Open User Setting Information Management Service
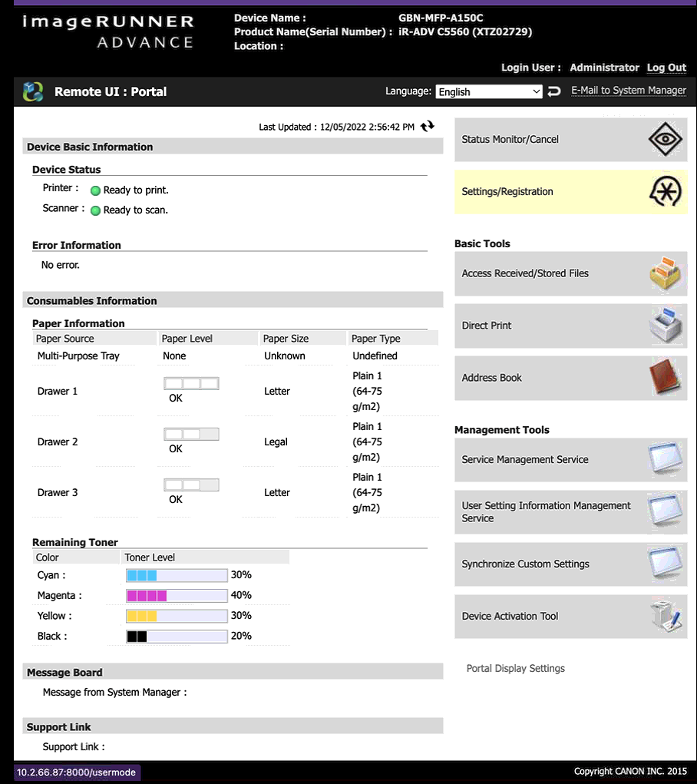This screenshot has width=697, height=784. coord(571,512)
